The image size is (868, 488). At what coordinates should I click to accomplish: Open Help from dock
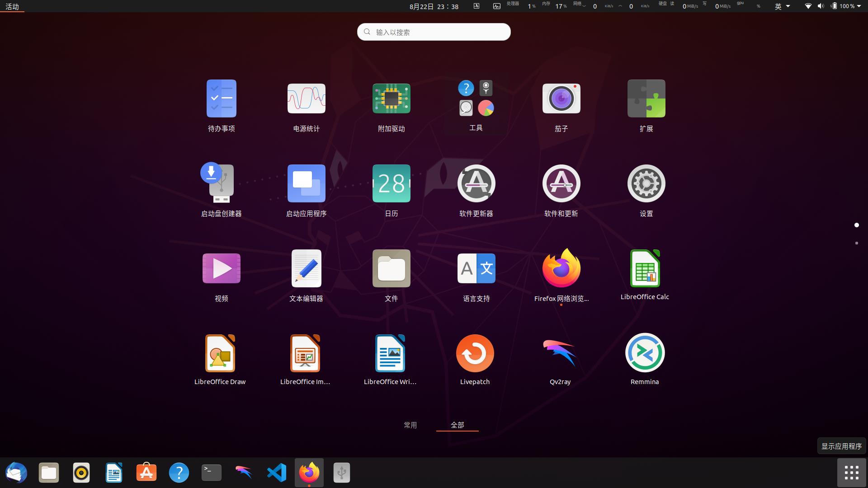point(179,473)
